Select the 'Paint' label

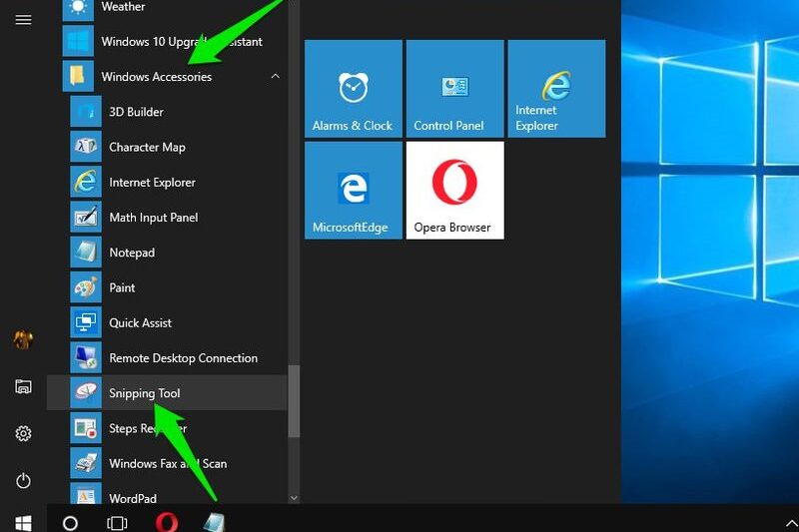click(x=122, y=287)
